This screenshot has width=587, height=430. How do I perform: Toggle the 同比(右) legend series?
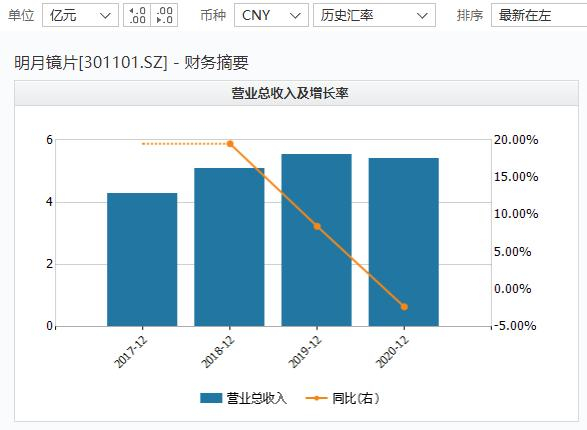[x=343, y=398]
